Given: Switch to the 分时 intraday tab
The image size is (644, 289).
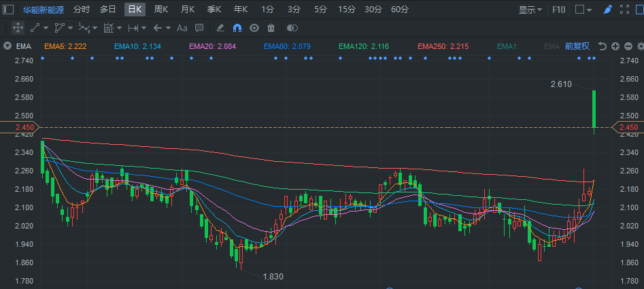Looking at the screenshot, I should click(x=81, y=10).
